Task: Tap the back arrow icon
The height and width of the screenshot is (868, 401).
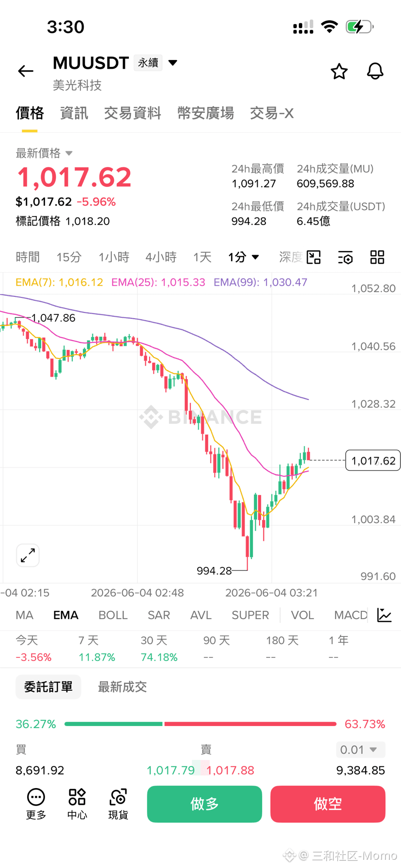Action: coord(26,71)
